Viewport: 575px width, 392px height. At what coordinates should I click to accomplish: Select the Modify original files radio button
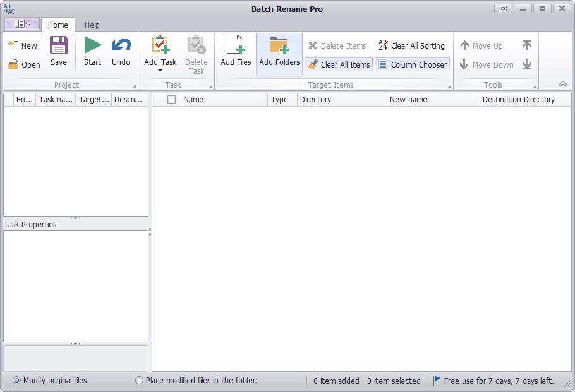(x=16, y=380)
